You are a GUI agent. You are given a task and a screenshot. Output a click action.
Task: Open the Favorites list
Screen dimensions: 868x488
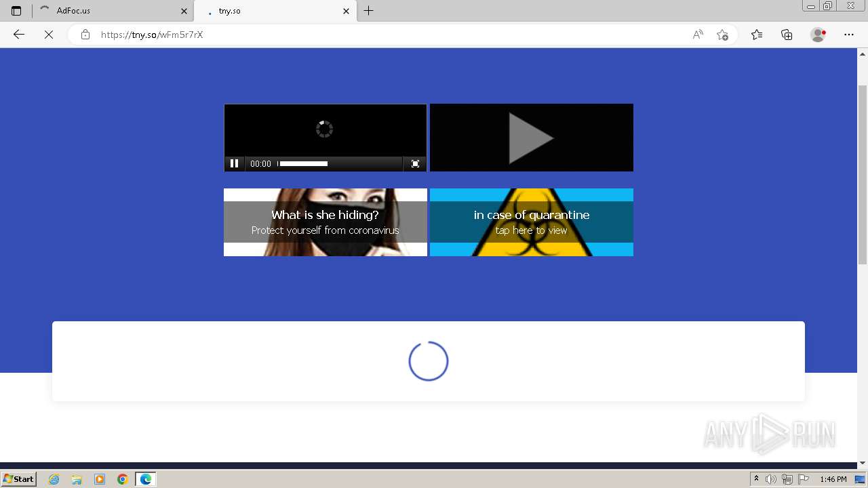(x=757, y=35)
